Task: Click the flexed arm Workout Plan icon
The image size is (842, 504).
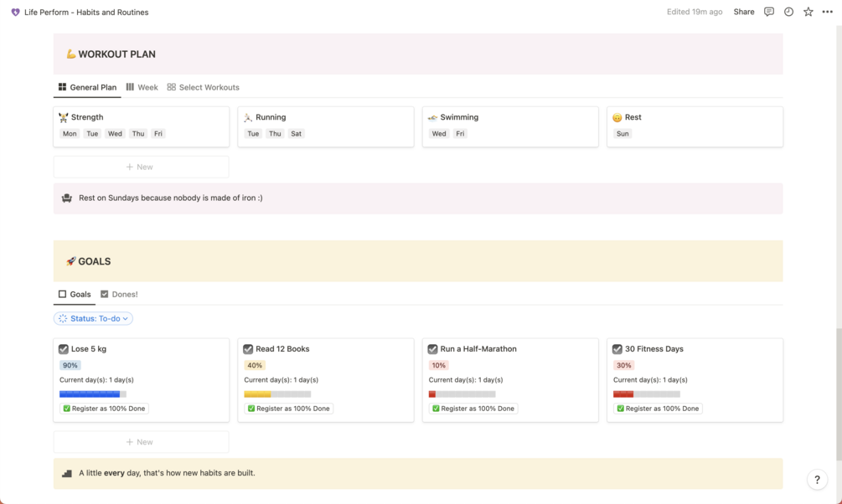Action: (70, 54)
